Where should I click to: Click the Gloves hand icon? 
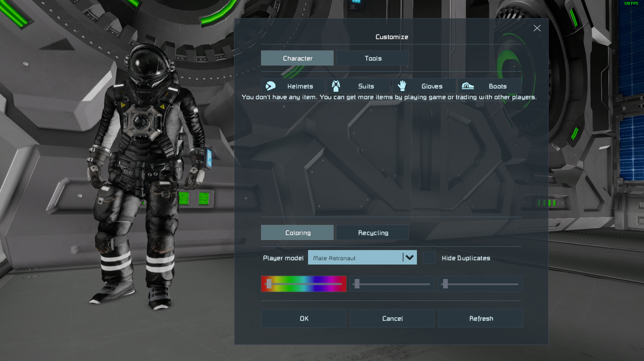click(402, 86)
